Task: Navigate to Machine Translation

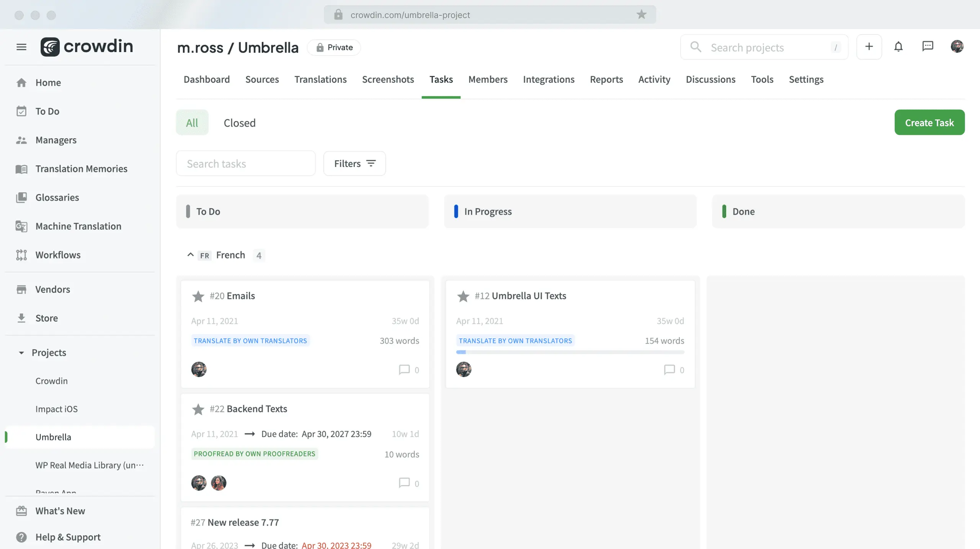Action: 78,225
